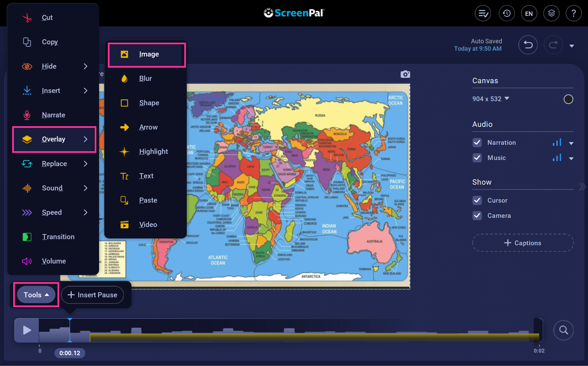The width and height of the screenshot is (588, 366).
Task: Uncheck the Music audio checkbox
Action: pos(477,158)
